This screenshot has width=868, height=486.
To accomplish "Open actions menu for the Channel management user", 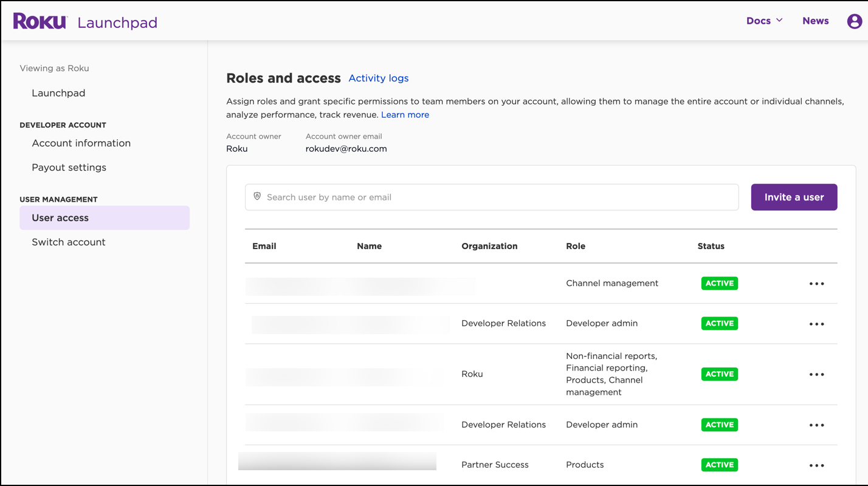I will click(816, 283).
